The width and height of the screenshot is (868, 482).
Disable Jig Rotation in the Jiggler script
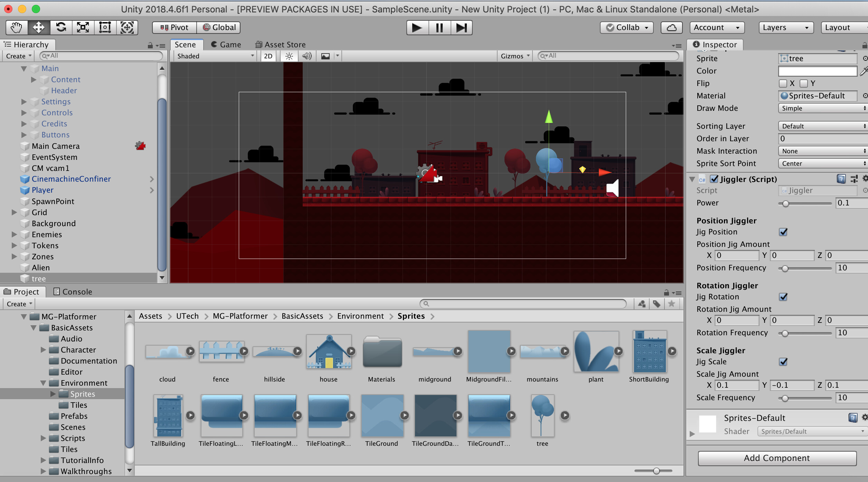click(784, 297)
